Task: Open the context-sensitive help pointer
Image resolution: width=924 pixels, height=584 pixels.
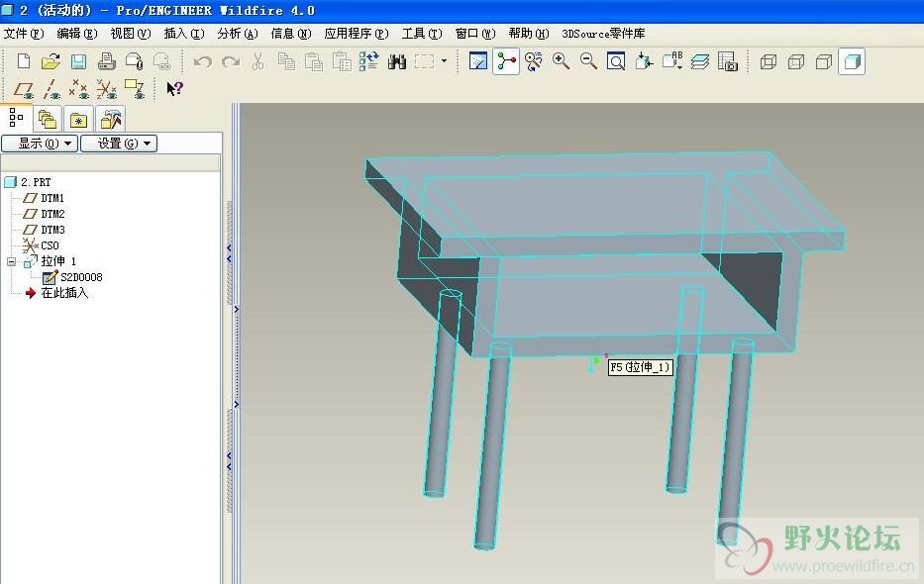Action: click(x=174, y=89)
